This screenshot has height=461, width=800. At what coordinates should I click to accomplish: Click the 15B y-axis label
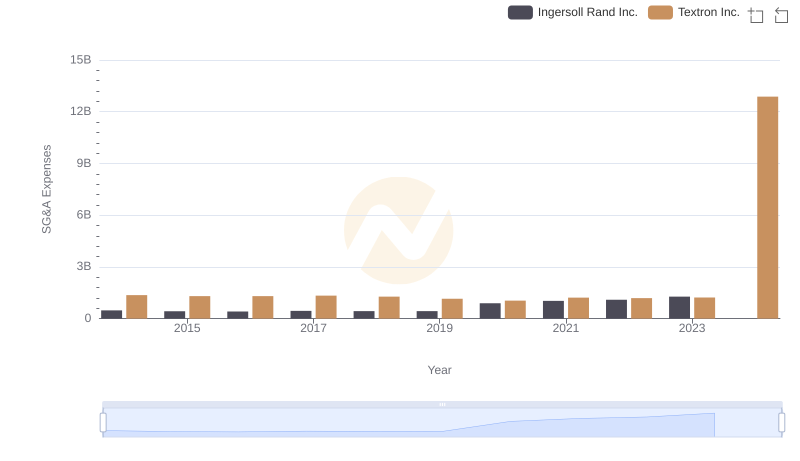click(x=81, y=60)
